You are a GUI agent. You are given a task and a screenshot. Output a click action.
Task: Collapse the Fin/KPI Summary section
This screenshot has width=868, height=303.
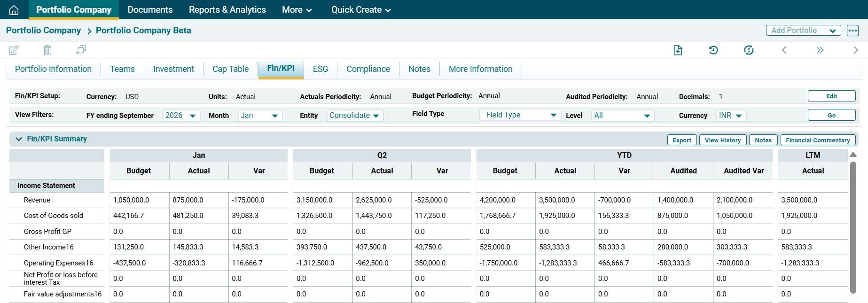click(x=19, y=139)
